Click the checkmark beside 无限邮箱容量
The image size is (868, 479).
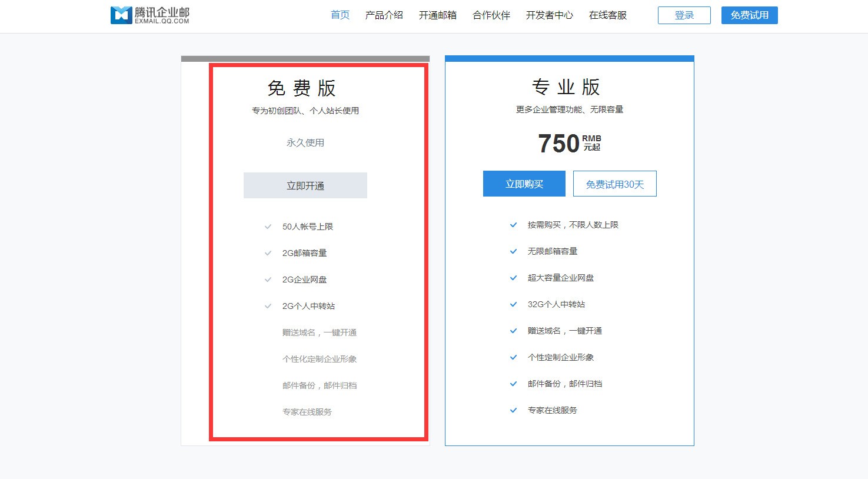pos(513,251)
